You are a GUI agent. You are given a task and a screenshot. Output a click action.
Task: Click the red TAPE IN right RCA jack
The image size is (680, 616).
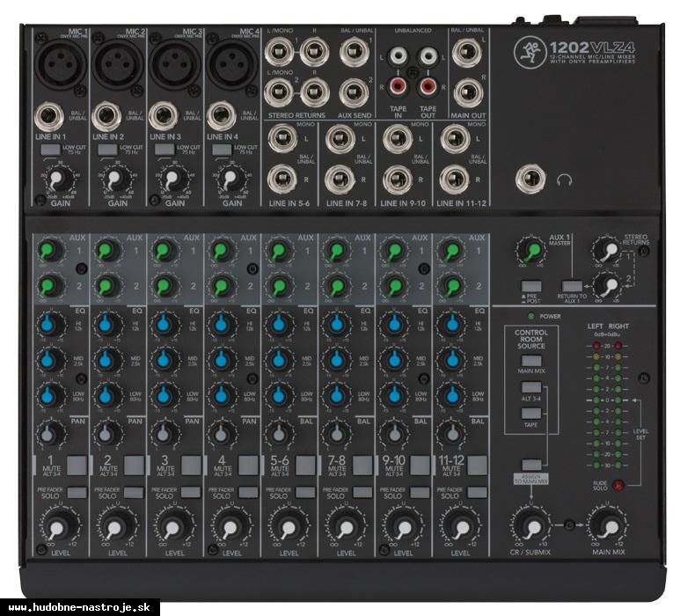(x=398, y=87)
